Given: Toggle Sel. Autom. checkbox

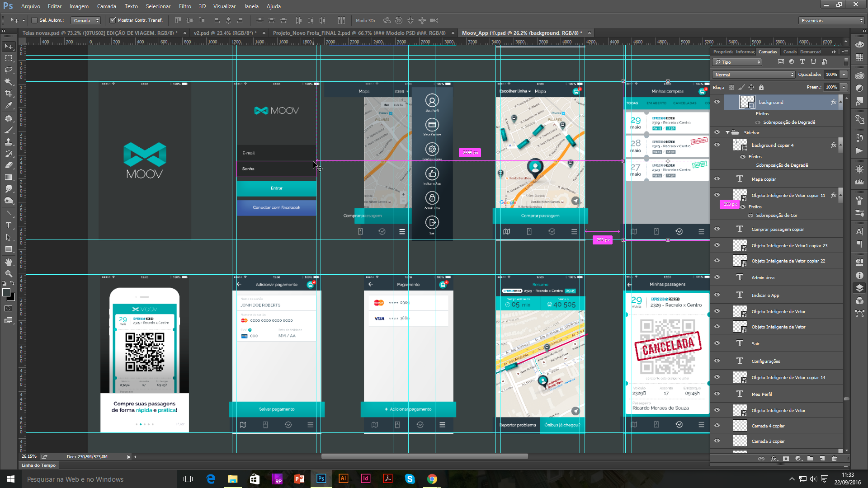Looking at the screenshot, I should 34,20.
